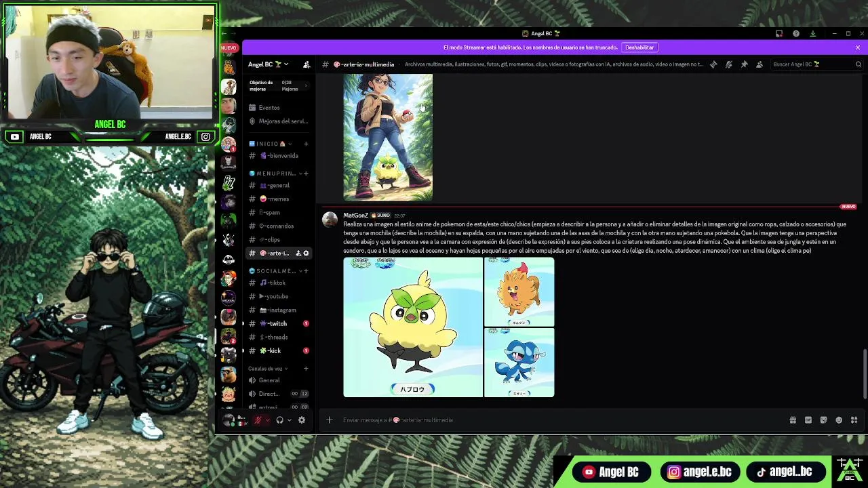
Task: Toggle microphone mute in user panel
Action: pyautogui.click(x=258, y=420)
